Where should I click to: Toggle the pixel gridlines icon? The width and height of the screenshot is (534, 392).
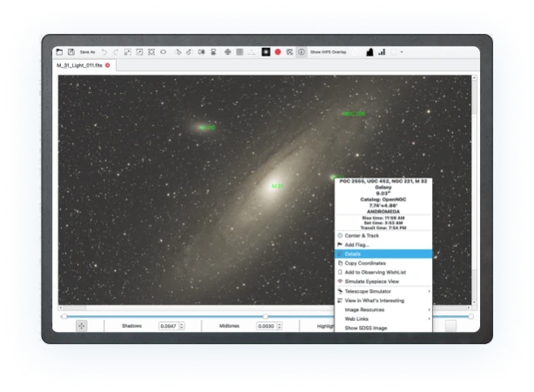coord(240,52)
